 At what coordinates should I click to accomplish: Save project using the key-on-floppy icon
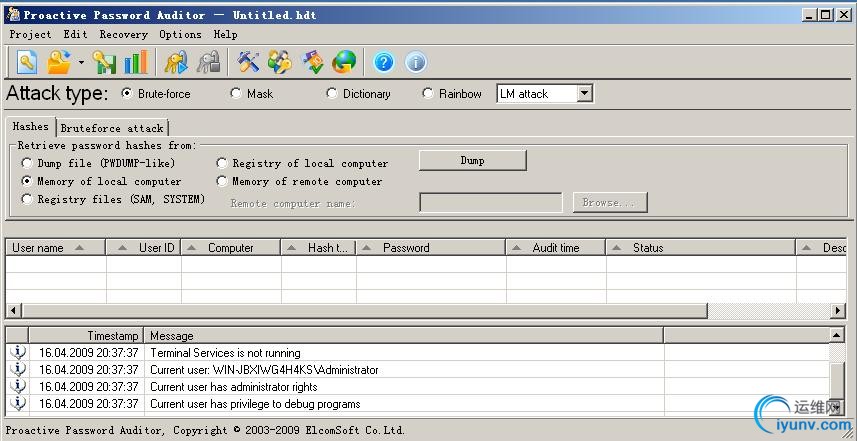pyautogui.click(x=104, y=62)
